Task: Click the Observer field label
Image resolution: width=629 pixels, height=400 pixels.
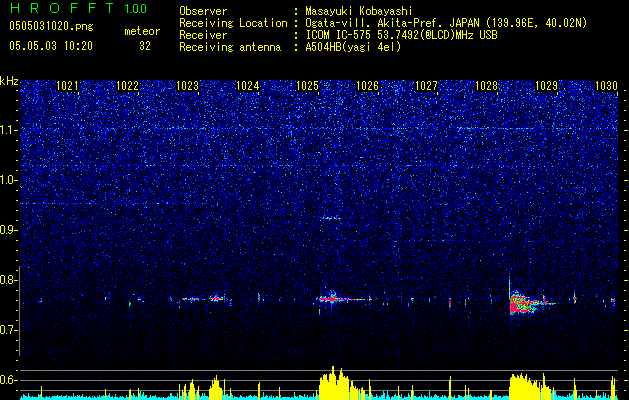Action: pyautogui.click(x=203, y=11)
